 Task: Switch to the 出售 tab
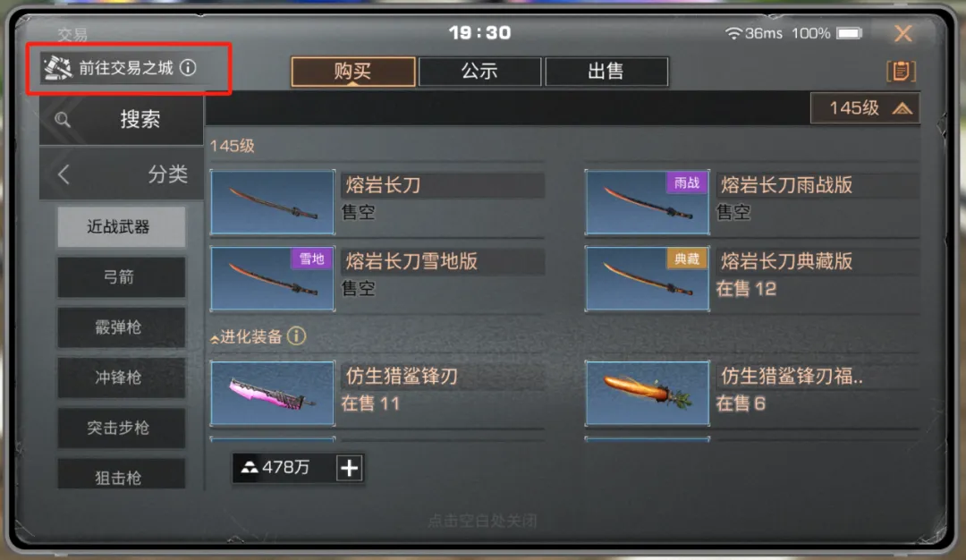click(x=606, y=72)
